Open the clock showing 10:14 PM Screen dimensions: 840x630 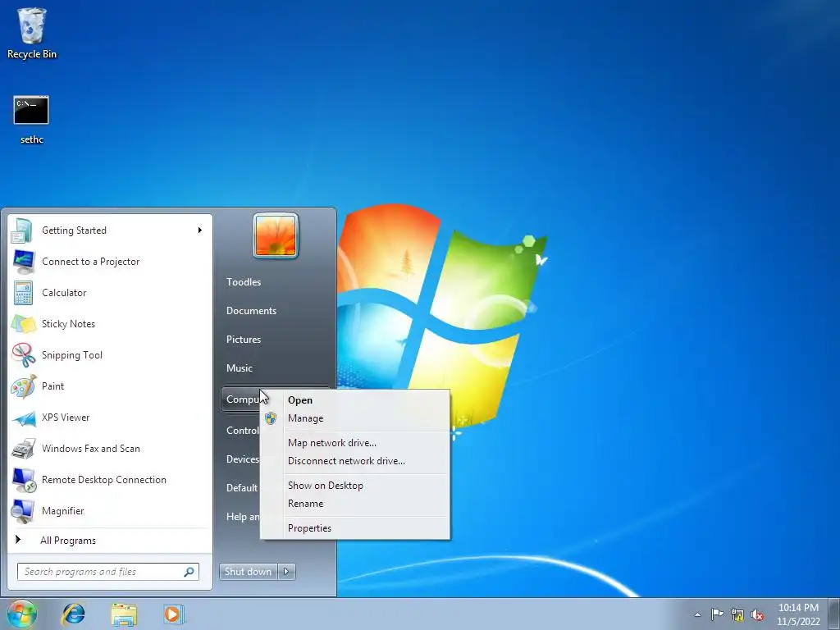point(798,614)
